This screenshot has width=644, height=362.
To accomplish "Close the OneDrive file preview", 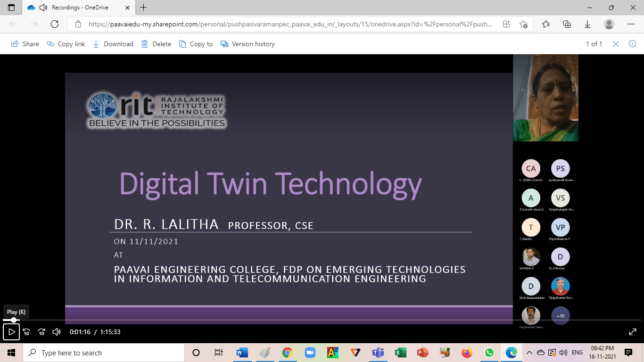I will click(616, 44).
